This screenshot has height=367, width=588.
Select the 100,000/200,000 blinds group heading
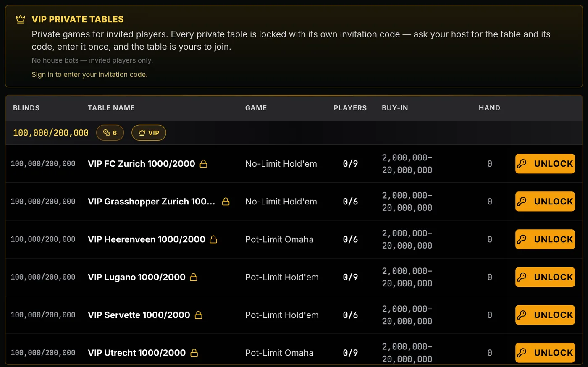coord(51,133)
